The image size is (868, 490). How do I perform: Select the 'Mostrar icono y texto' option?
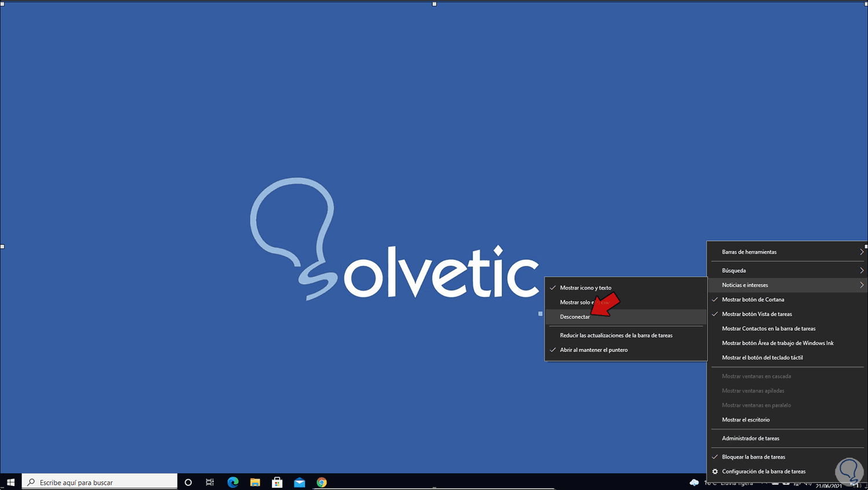coord(626,288)
